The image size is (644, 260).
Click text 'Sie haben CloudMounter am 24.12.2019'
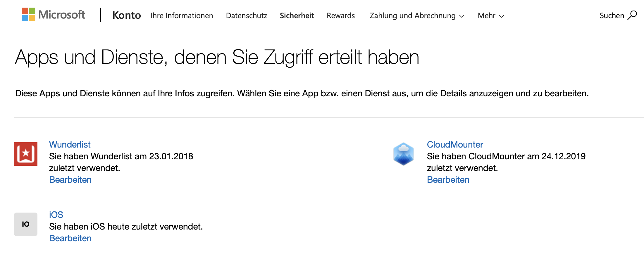pos(506,156)
